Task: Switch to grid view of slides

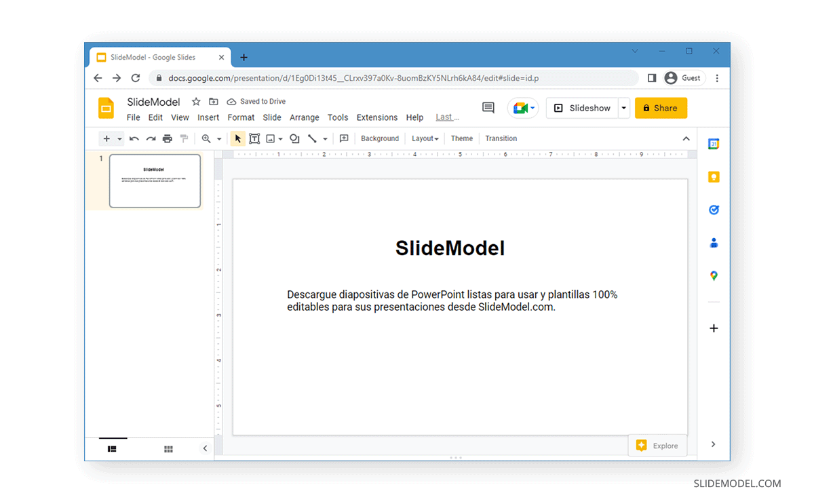Action: (168, 448)
